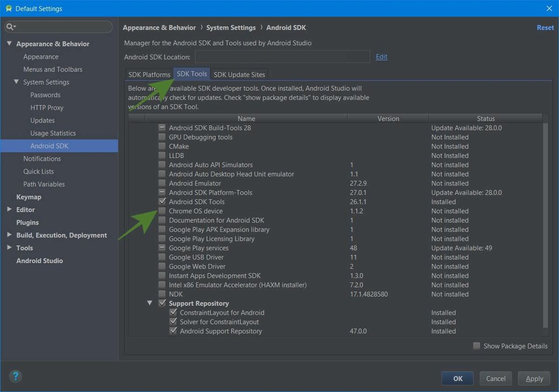Image resolution: width=559 pixels, height=392 pixels.
Task: Open Updates settings page
Action: [x=42, y=120]
